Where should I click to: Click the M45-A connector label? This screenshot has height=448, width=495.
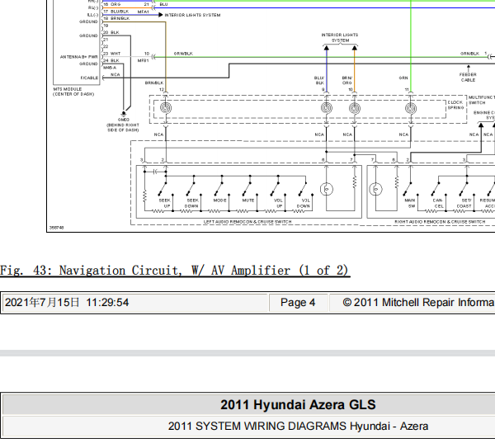tap(110, 68)
